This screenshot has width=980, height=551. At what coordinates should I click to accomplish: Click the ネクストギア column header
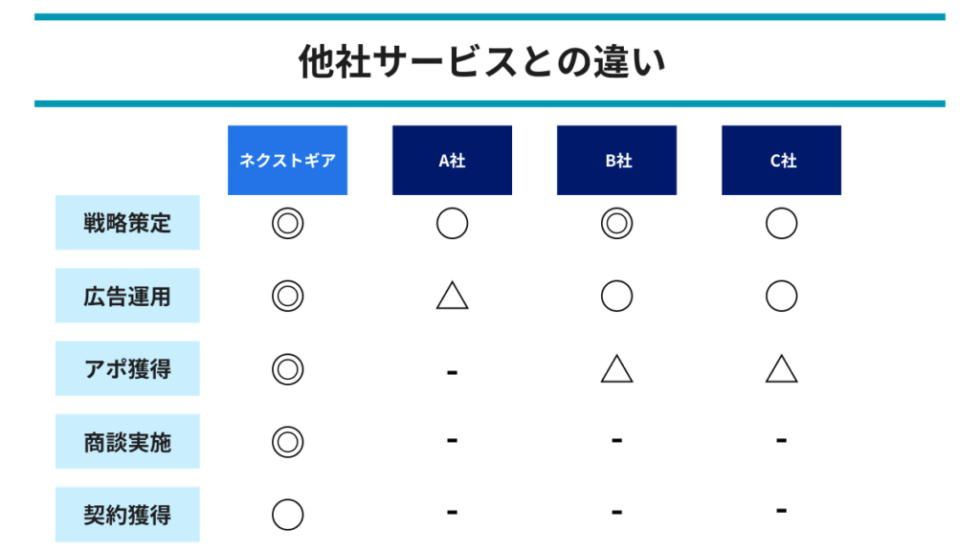tap(287, 160)
